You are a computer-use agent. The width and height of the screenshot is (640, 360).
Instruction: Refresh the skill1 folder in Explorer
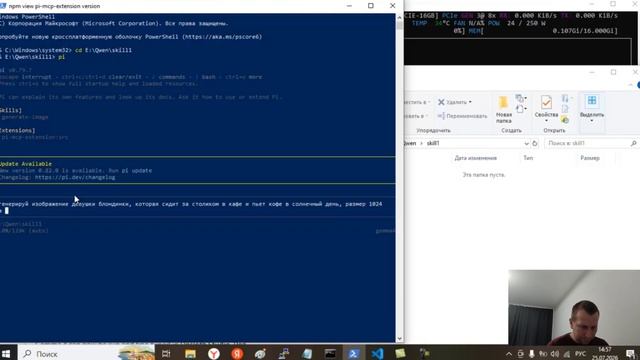tap(535, 144)
